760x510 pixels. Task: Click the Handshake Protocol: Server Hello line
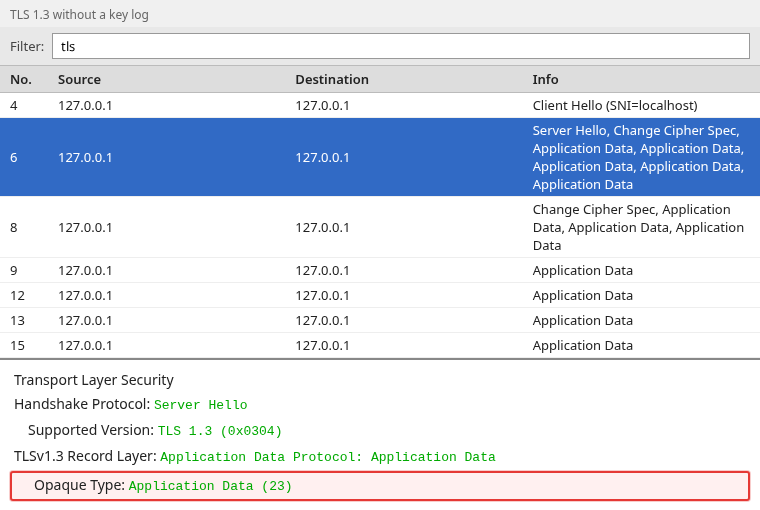[x=130, y=404]
